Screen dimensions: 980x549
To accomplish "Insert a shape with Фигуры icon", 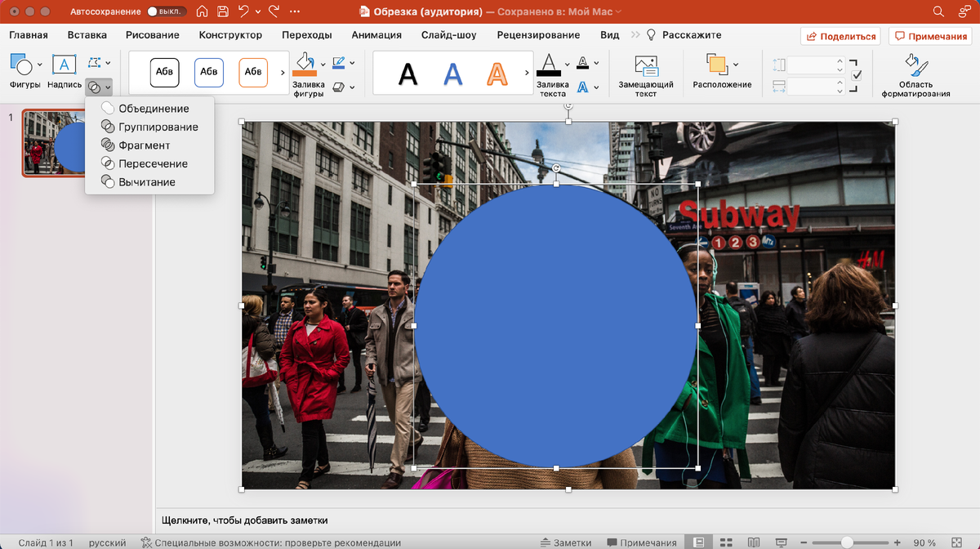I will (20, 65).
